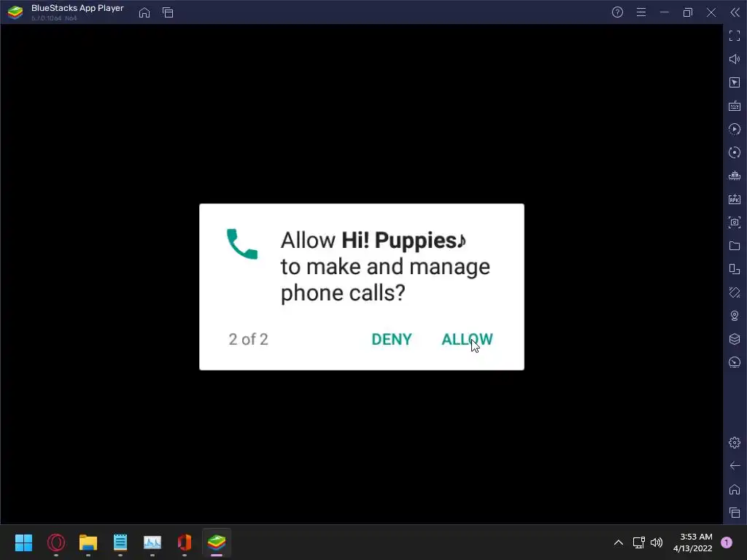Open the macro recorder play icon
Viewport: 747px width, 560px height.
tap(735, 129)
